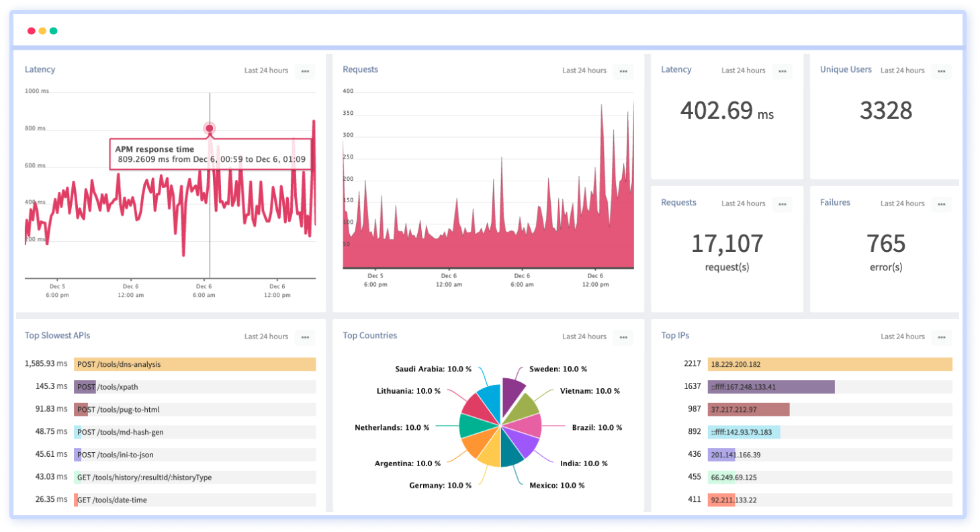Open the time range selector on Failures card
Viewport: 980px width, 532px height.
tap(903, 204)
